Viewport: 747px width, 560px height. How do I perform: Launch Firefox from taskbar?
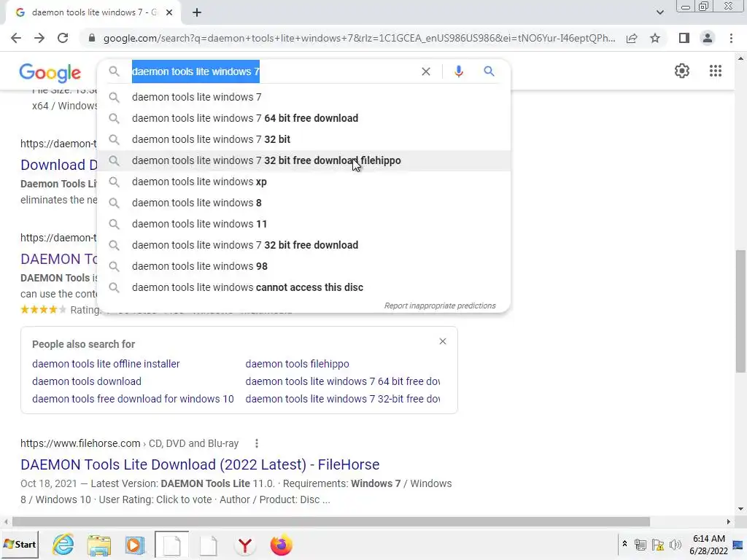click(281, 545)
